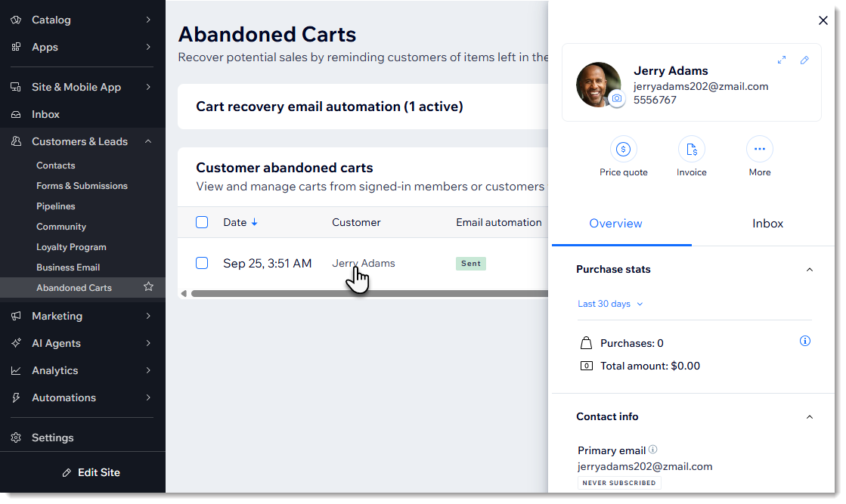Close the contact side panel
846x504 pixels.
823,20
